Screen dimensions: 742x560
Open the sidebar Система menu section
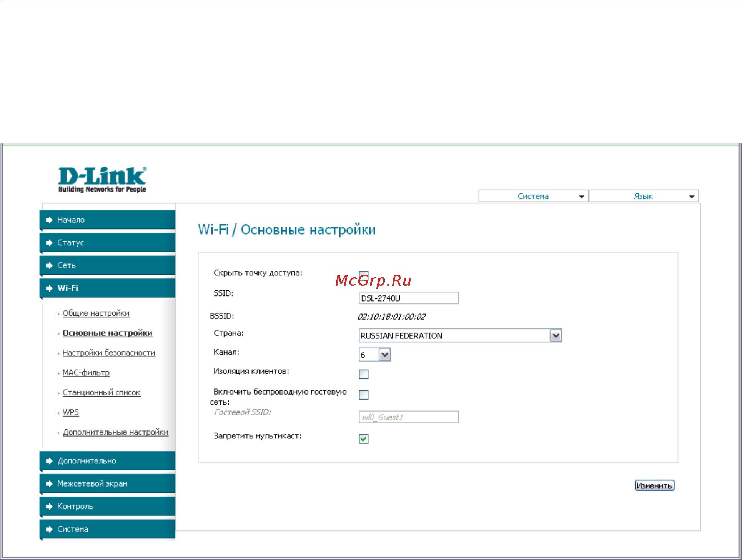(x=107, y=529)
